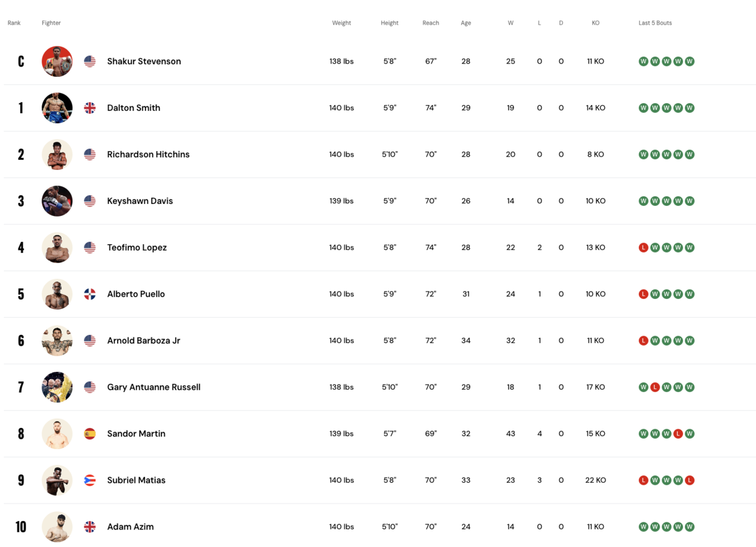Open Richardson Hitchins fighter page
756x547 pixels.
tap(148, 154)
